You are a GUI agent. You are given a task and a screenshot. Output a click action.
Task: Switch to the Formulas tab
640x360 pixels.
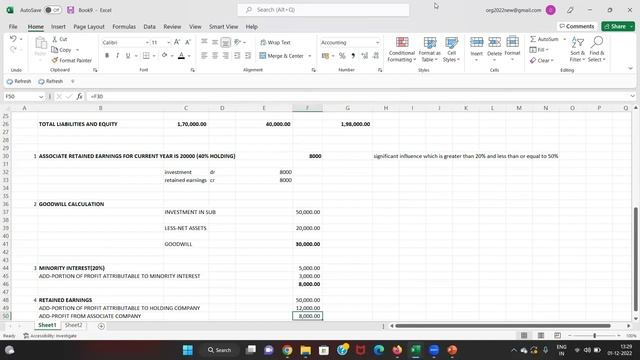pyautogui.click(x=124, y=27)
